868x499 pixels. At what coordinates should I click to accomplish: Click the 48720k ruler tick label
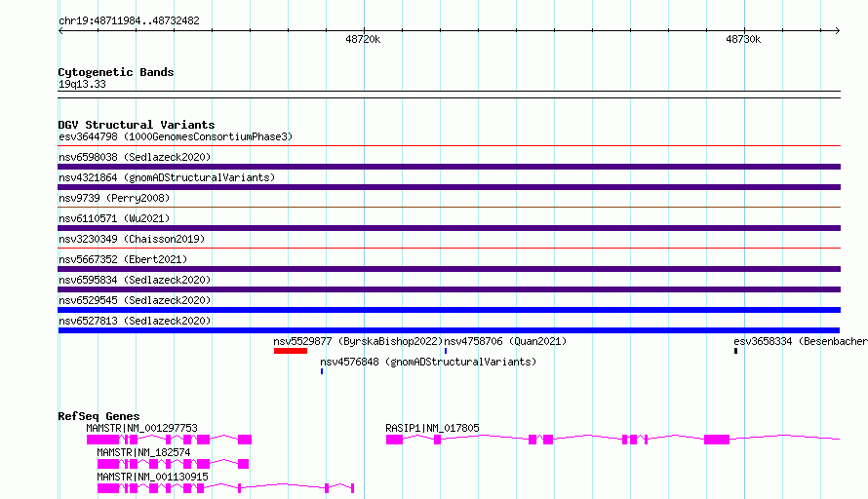pyautogui.click(x=363, y=39)
